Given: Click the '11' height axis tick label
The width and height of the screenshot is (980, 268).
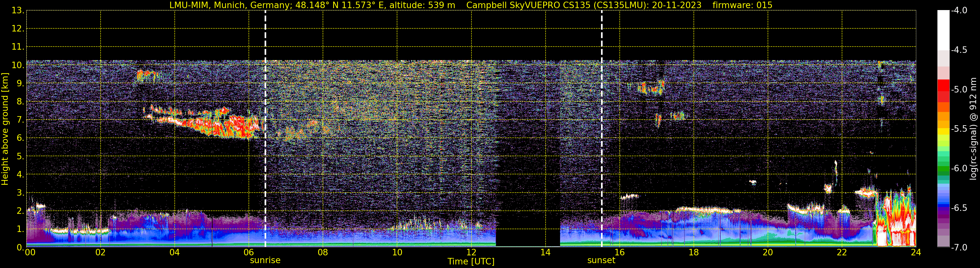Looking at the screenshot, I should (x=18, y=47).
